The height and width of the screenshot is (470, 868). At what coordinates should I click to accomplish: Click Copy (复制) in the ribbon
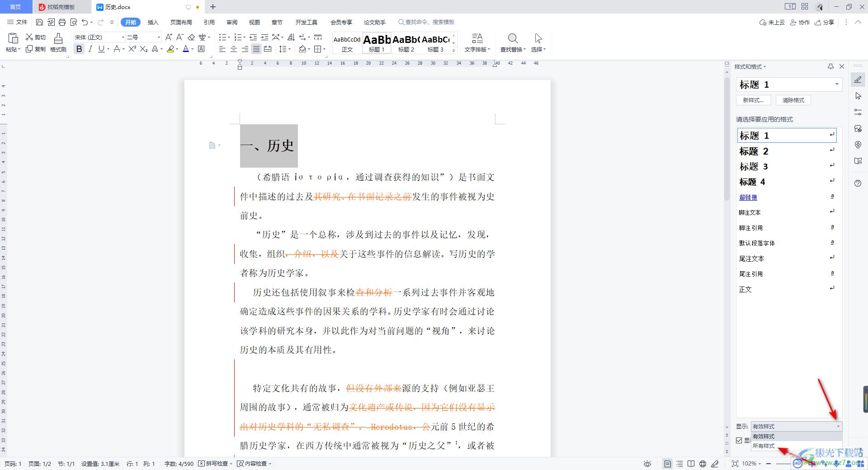click(36, 49)
